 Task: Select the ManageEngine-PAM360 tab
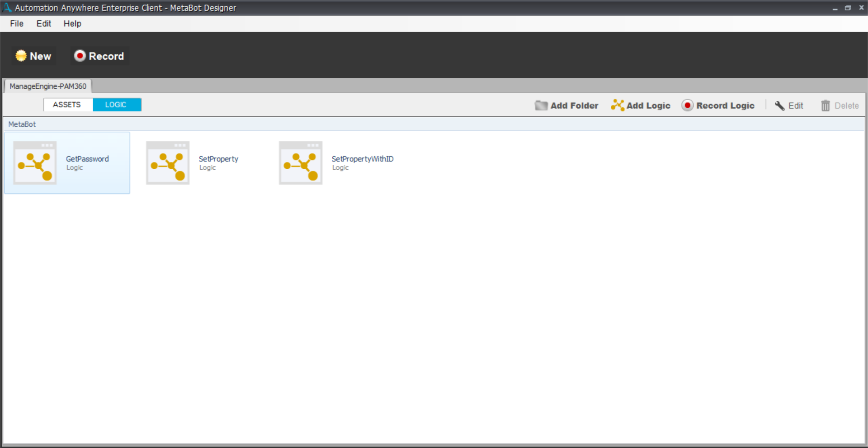[x=48, y=86]
